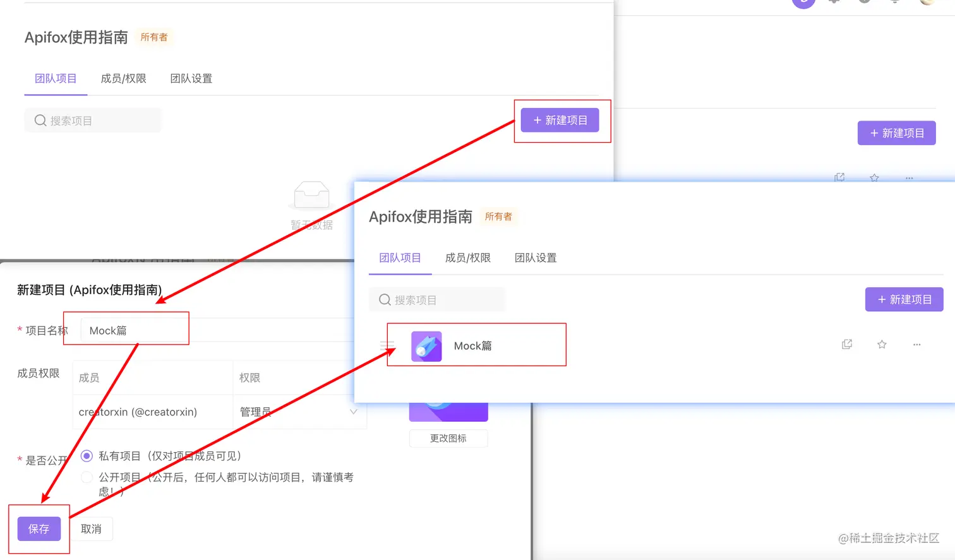Click 新建项目 (Apifox使用指南) dialog title
The width and height of the screenshot is (955, 560).
(x=90, y=290)
